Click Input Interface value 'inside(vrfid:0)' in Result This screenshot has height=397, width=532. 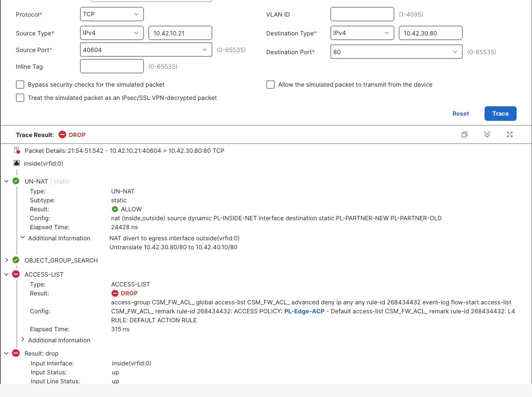[132, 363]
